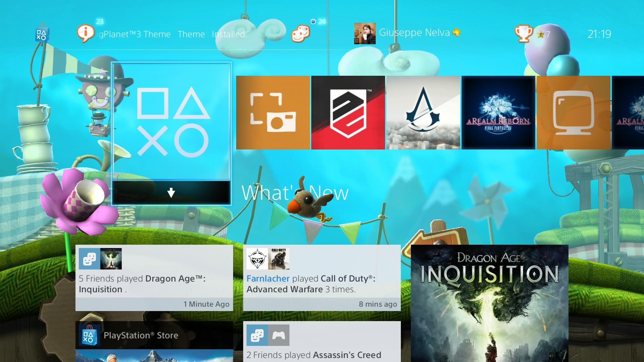This screenshot has width=644, height=362.
Task: Click the gray controller icon on activity card
Action: [x=279, y=335]
